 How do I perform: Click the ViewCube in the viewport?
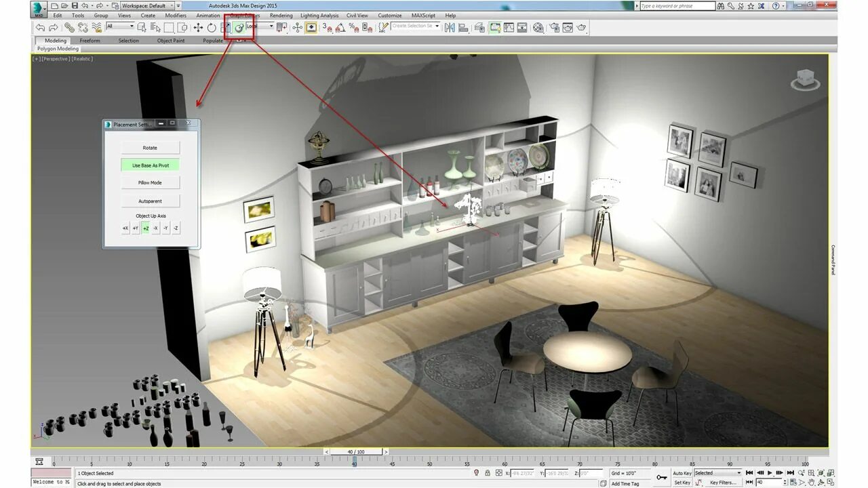coord(805,79)
